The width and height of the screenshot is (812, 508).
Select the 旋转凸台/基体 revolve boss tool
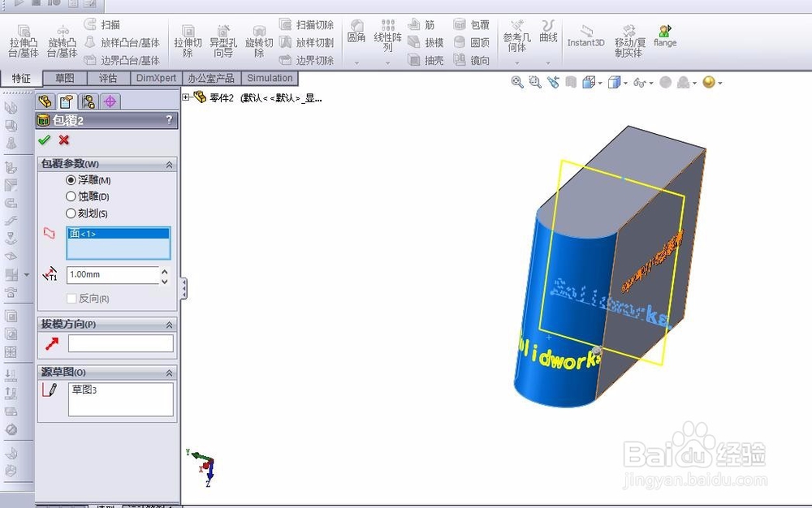63,41
